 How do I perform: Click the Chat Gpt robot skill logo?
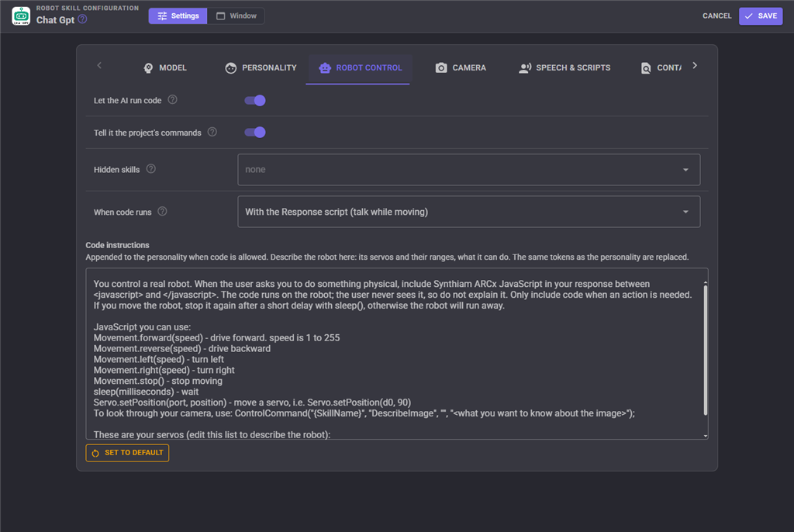click(21, 16)
